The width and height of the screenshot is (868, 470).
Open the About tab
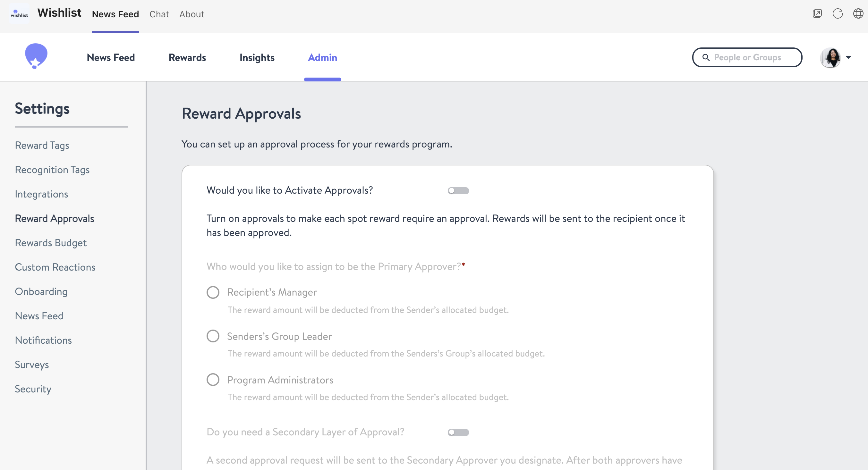(x=191, y=14)
